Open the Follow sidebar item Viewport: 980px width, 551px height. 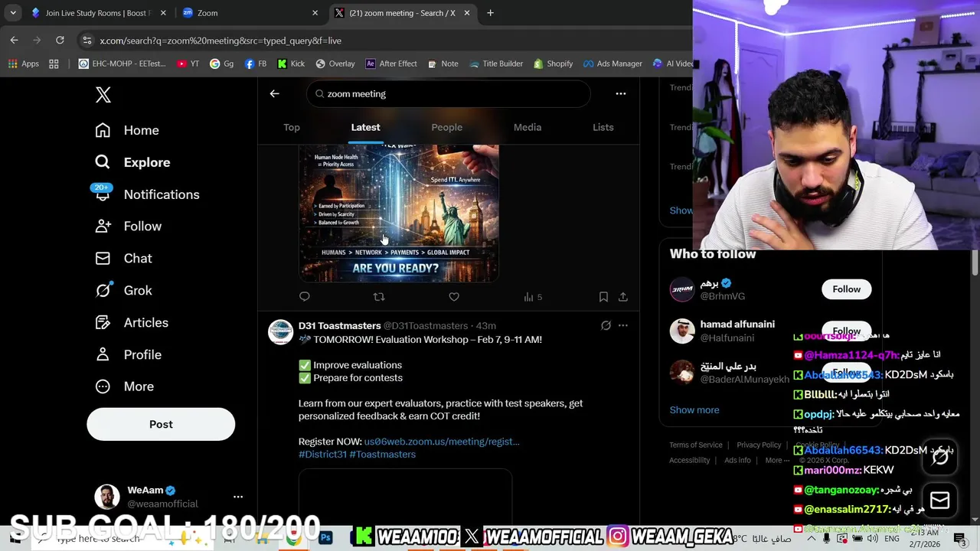(128, 227)
